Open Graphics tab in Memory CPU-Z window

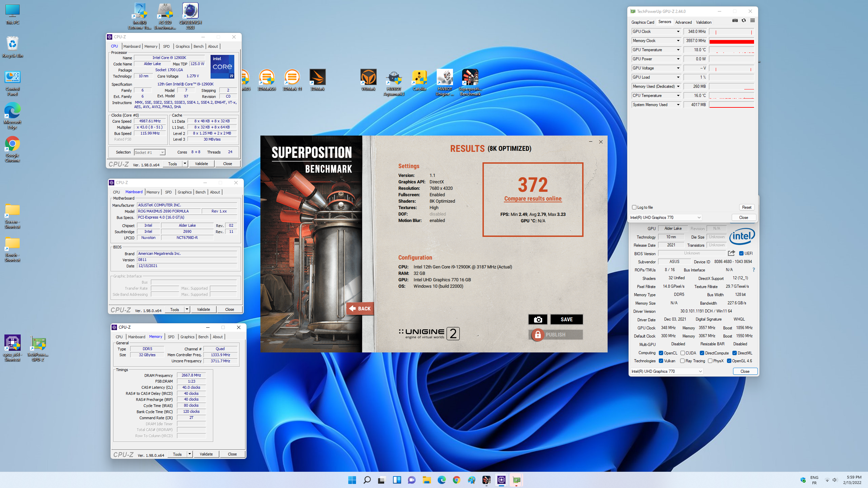[x=187, y=337]
